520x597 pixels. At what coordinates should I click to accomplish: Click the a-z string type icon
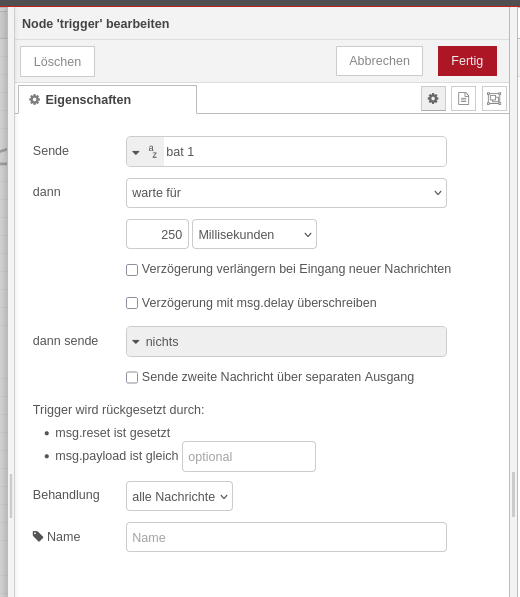click(x=153, y=152)
